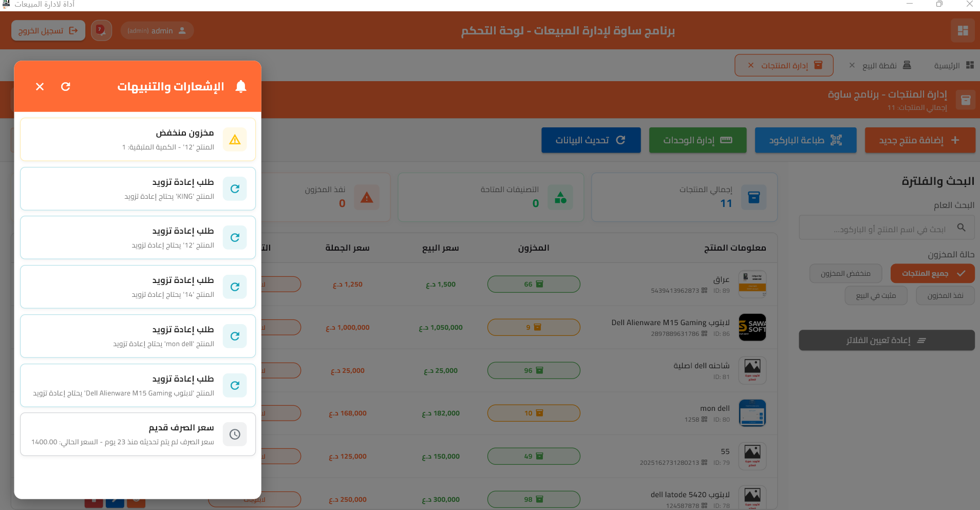Enable 'مثبت في البيع' filter chip
The width and height of the screenshot is (980, 510).
coord(876,296)
